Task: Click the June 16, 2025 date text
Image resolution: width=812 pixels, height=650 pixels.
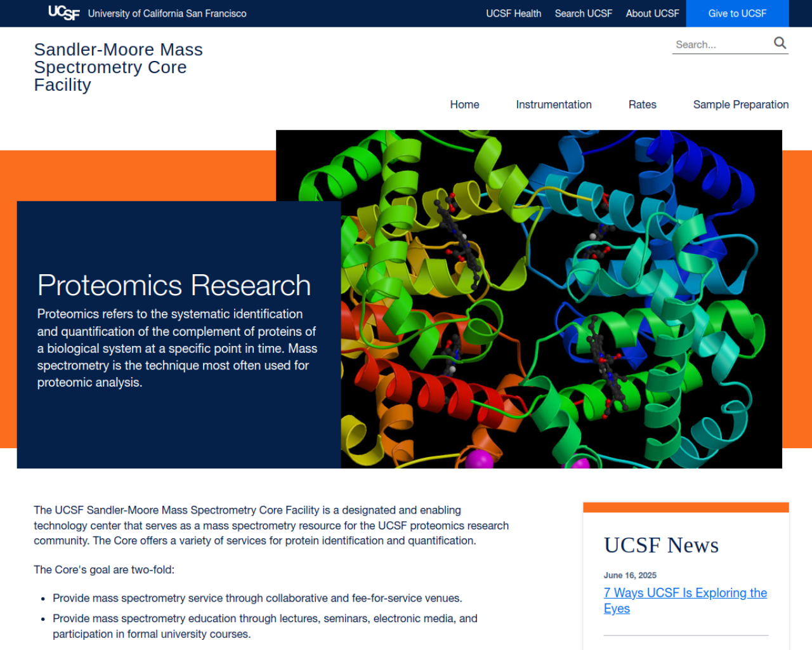Action: point(630,575)
